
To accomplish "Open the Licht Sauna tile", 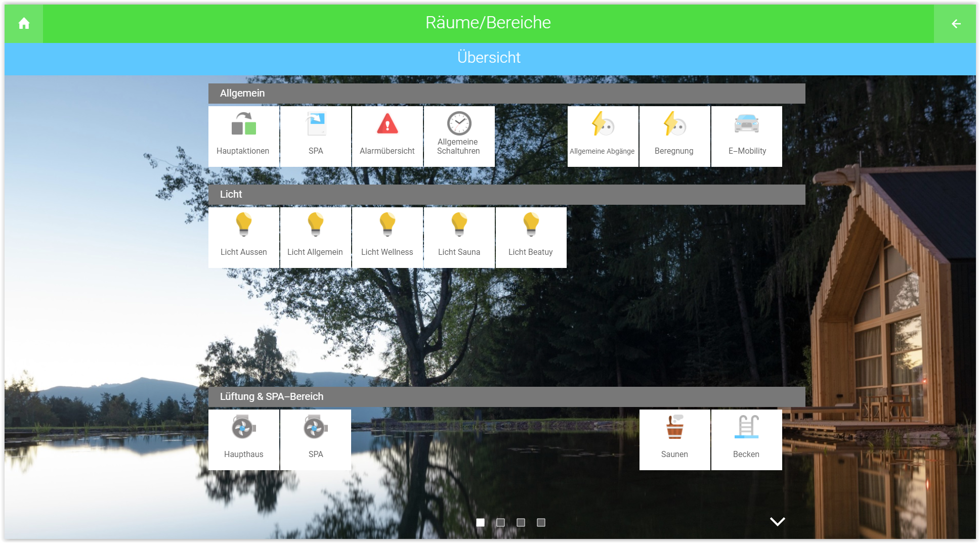I will pos(459,237).
